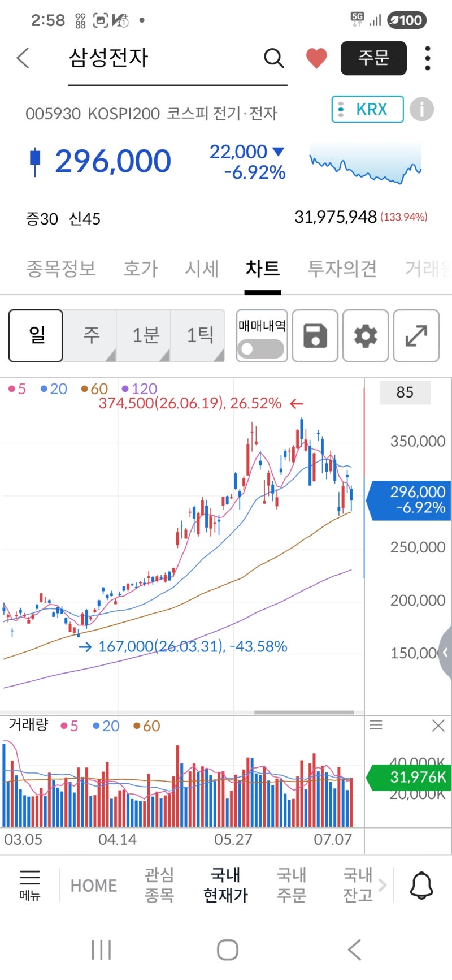The width and height of the screenshot is (452, 980).
Task: Switch to the 시세 tab
Action: pyautogui.click(x=202, y=269)
